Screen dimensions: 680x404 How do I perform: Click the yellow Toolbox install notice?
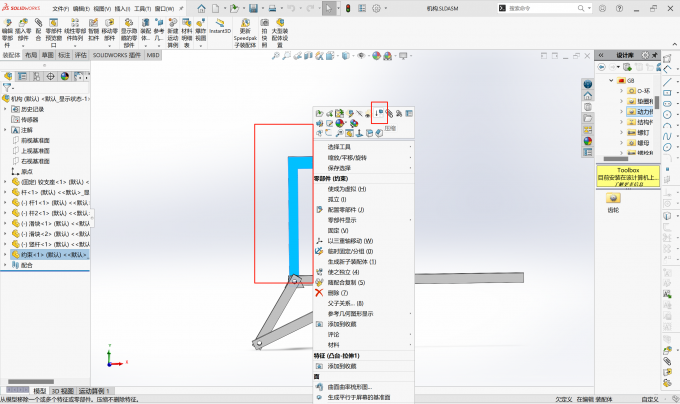coord(628,176)
